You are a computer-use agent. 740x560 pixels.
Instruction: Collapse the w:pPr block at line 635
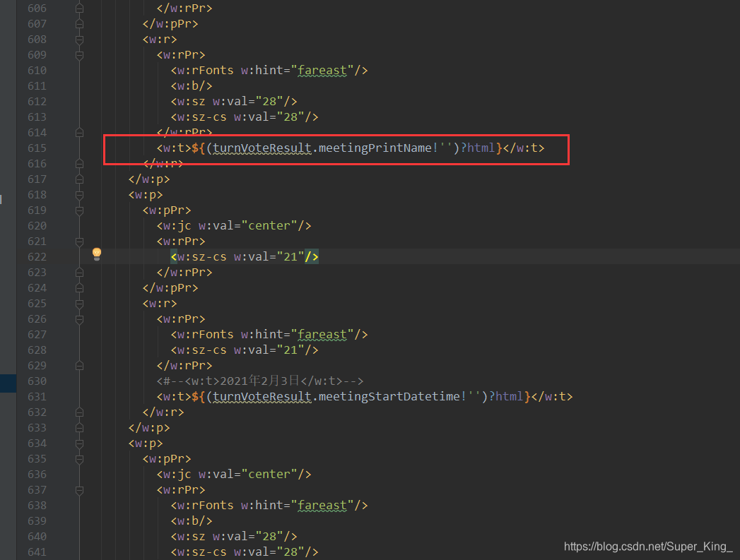[x=79, y=460]
